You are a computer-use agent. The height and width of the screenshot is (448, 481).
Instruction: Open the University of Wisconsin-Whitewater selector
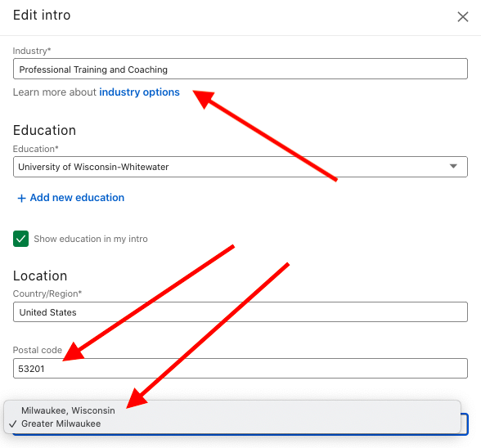(240, 167)
